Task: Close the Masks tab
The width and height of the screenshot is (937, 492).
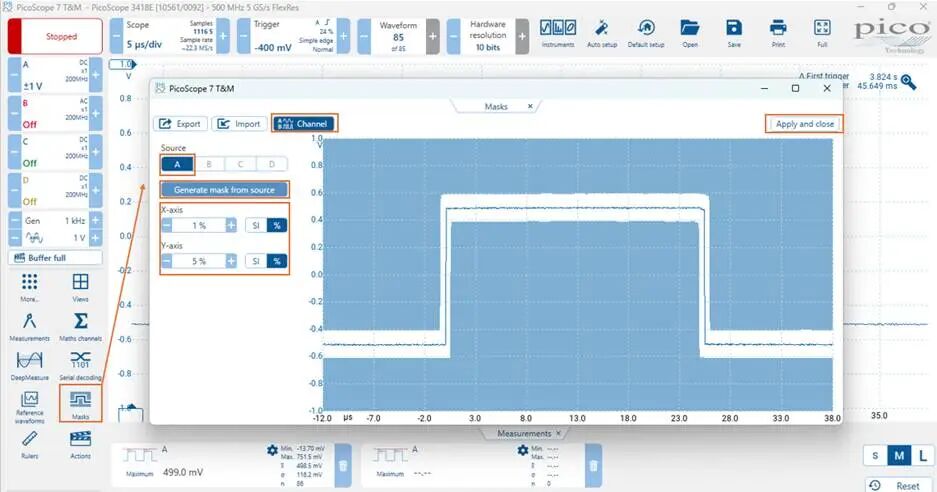Action: point(530,106)
